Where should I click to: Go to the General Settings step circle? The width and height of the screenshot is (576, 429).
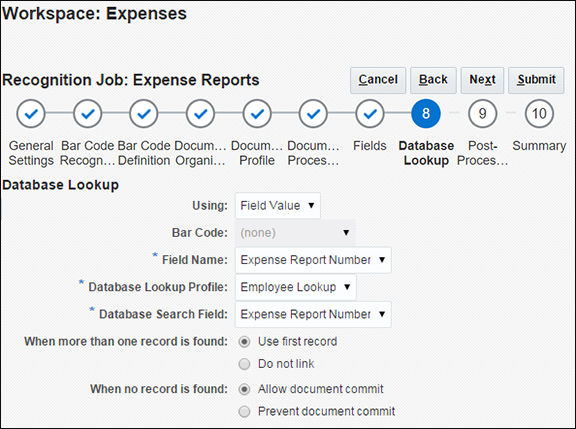coord(31,113)
